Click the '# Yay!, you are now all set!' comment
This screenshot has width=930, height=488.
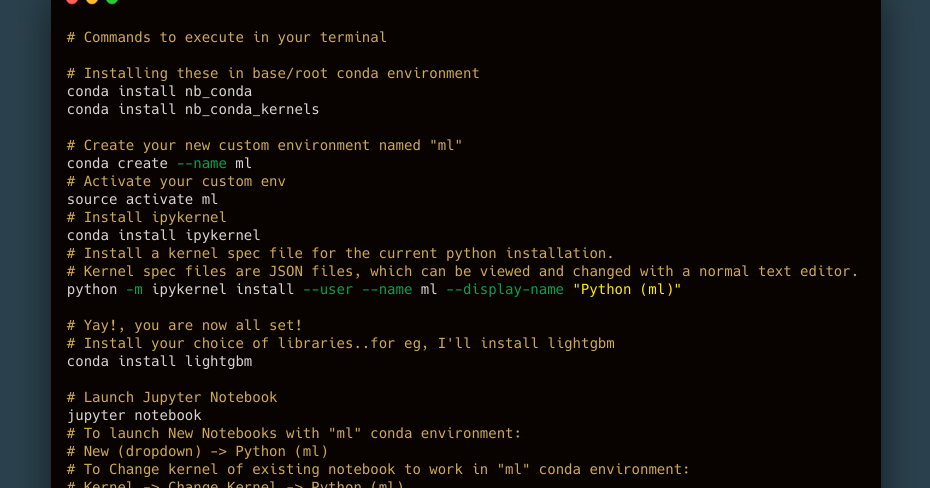pyautogui.click(x=184, y=326)
